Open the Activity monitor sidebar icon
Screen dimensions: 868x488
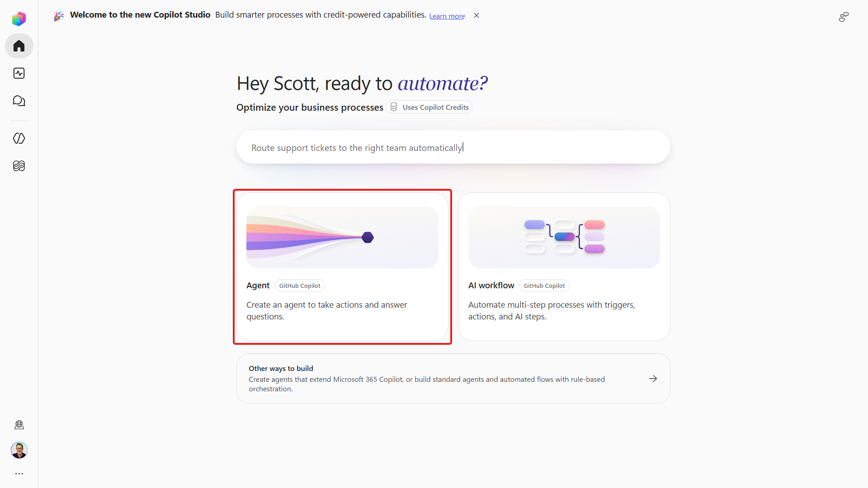pos(19,73)
